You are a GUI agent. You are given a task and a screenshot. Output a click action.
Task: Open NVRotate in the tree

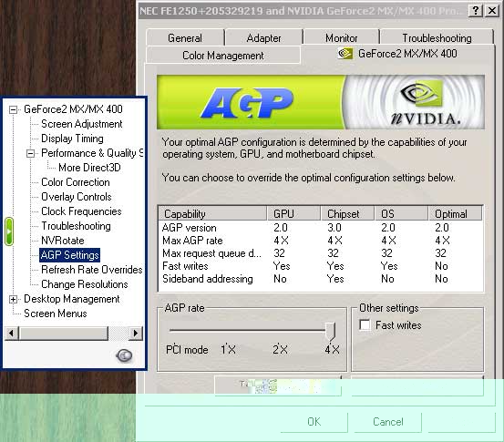point(63,241)
